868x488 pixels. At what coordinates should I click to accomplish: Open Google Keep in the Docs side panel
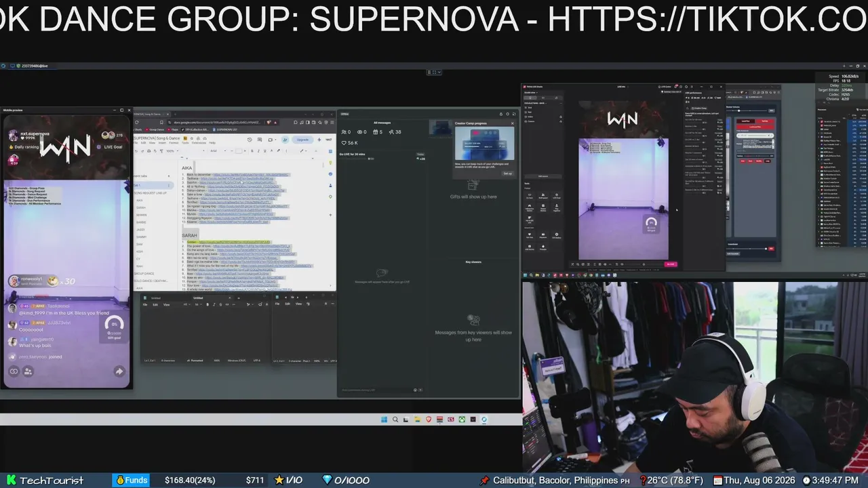(x=330, y=163)
